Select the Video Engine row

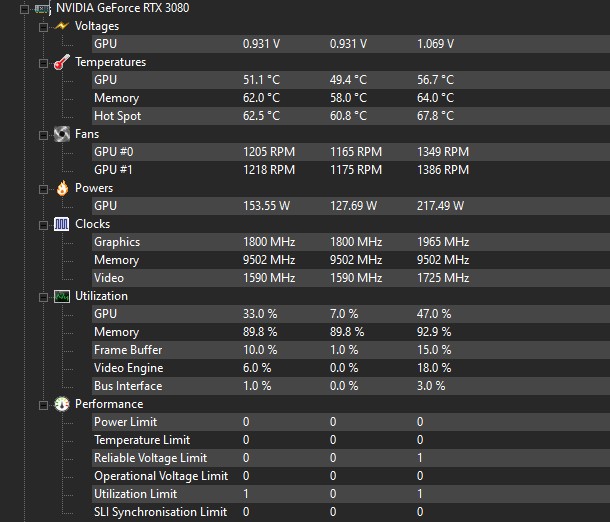pos(351,368)
